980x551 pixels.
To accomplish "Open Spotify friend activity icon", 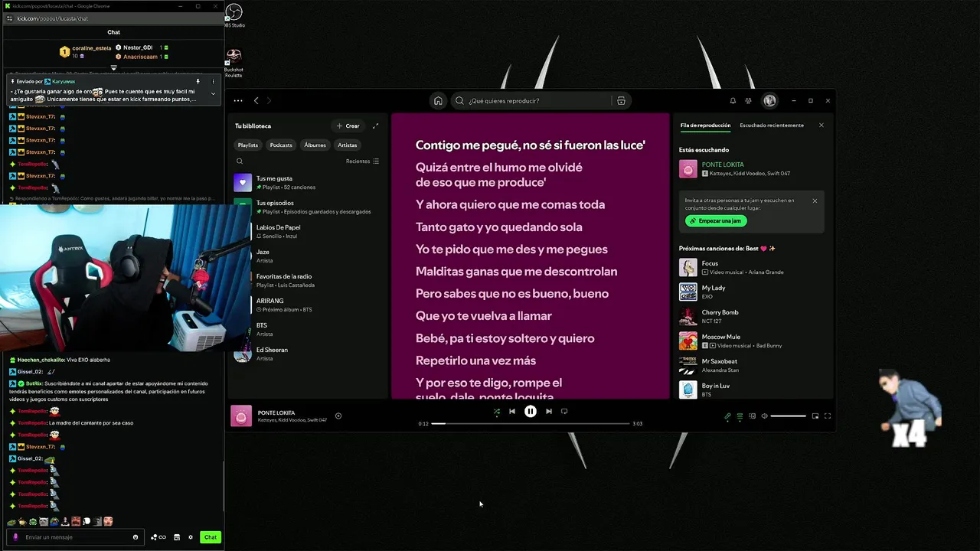I will (x=749, y=100).
